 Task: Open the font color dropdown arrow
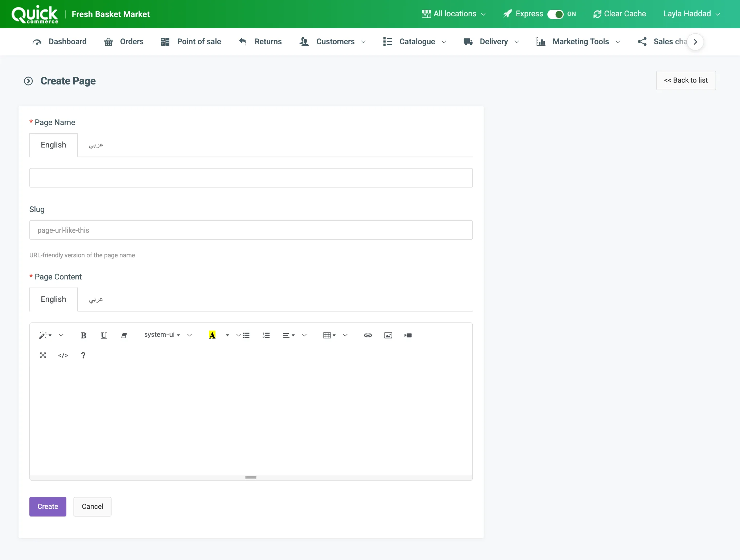click(x=227, y=335)
